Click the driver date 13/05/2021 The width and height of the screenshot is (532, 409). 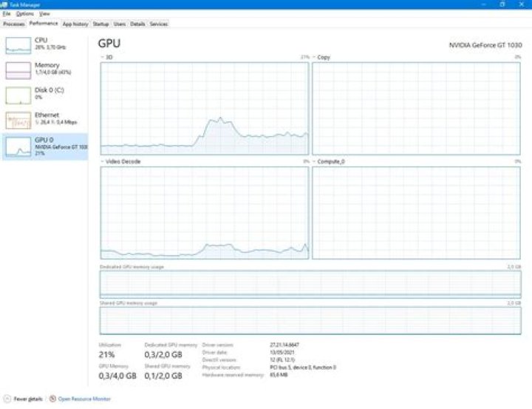click(282, 352)
